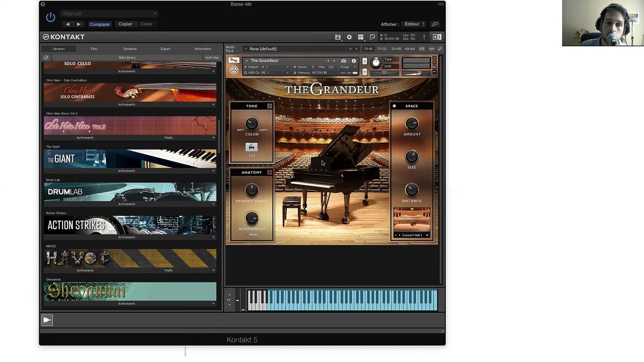Image resolution: width=644 pixels, height=362 pixels.
Task: Click the Tune knob
Action: click(x=376, y=63)
